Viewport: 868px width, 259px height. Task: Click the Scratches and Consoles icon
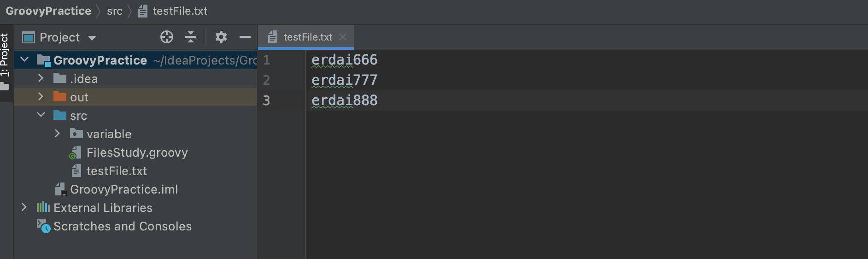(x=43, y=226)
